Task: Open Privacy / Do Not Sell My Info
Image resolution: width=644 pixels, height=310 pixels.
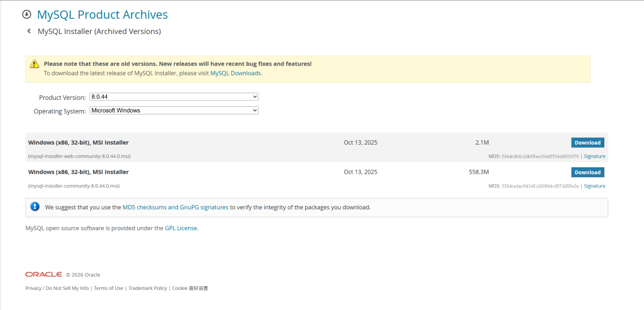Action: click(x=57, y=288)
